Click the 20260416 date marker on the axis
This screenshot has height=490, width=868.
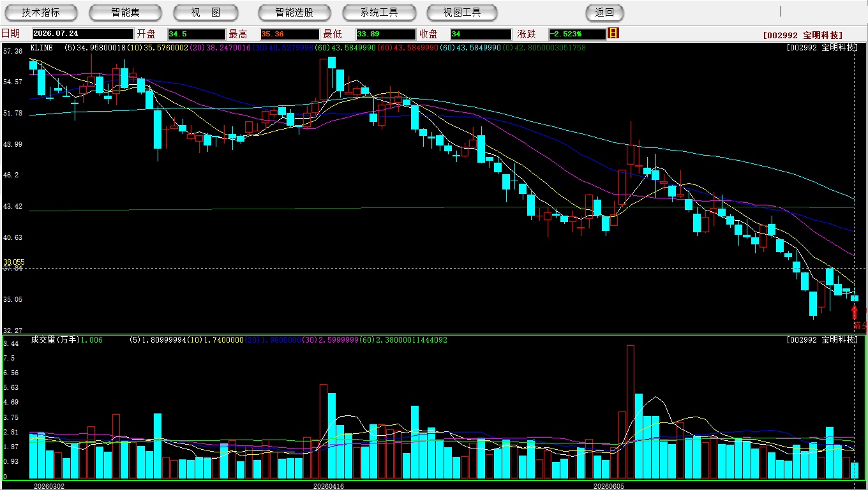pyautogui.click(x=329, y=486)
